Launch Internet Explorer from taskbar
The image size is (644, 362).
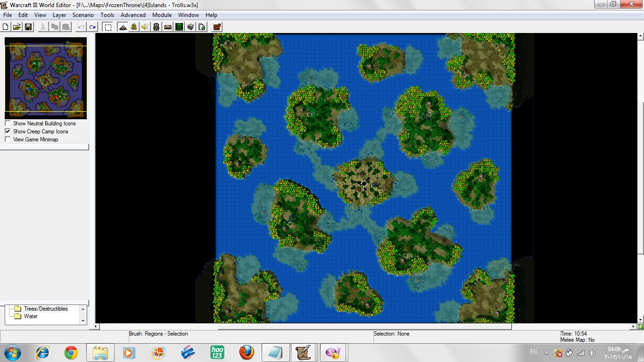[x=42, y=353]
